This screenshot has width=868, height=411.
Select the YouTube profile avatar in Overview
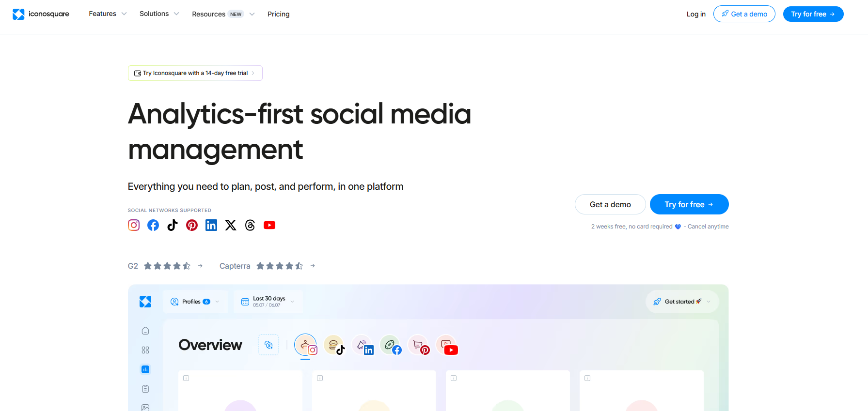[446, 345]
